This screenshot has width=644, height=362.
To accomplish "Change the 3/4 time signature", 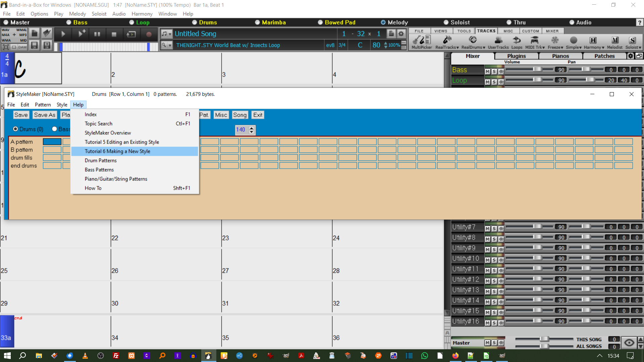I will coord(342,45).
